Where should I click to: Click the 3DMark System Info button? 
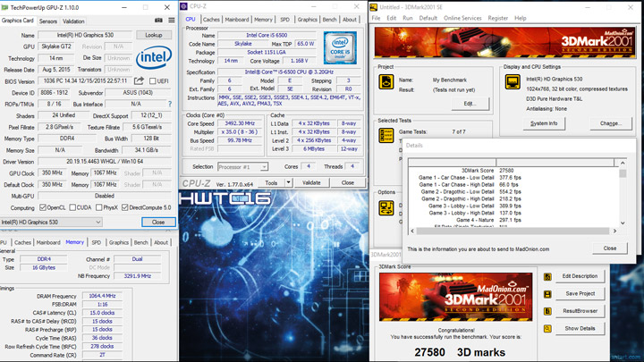[544, 123]
